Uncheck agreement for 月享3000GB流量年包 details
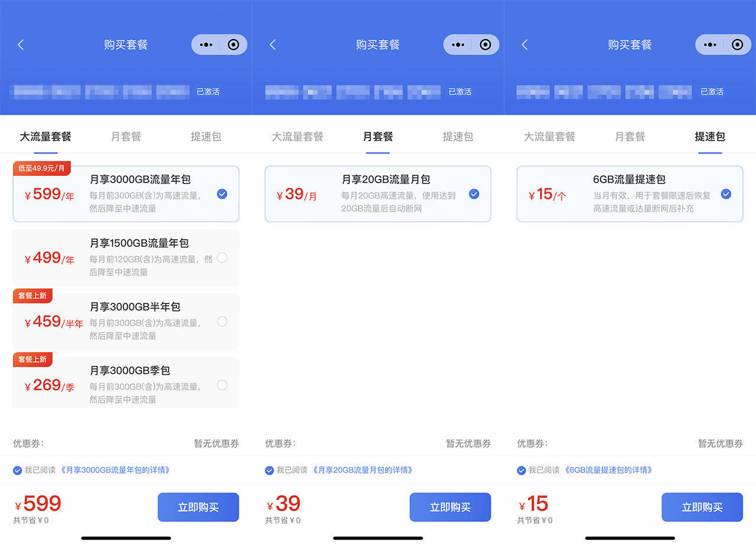This screenshot has width=756, height=545. click(17, 471)
